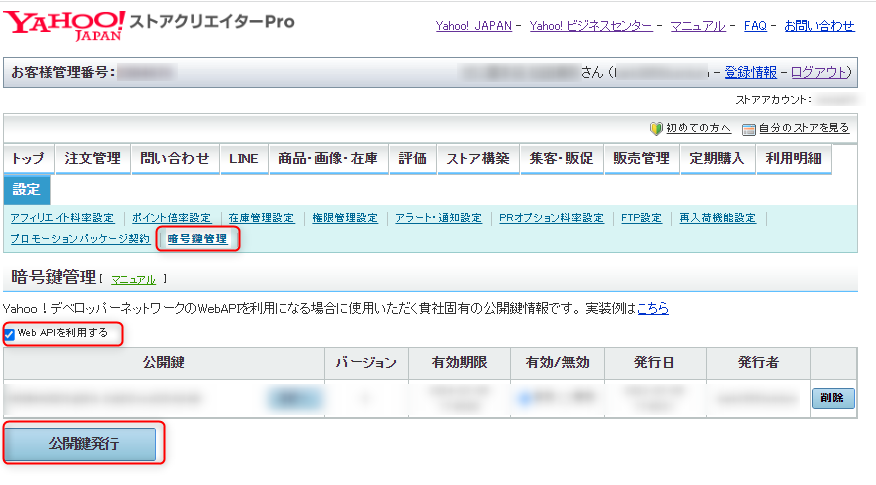The width and height of the screenshot is (876, 485).
Task: Open PRオプション料率設定 link
Action: [551, 218]
